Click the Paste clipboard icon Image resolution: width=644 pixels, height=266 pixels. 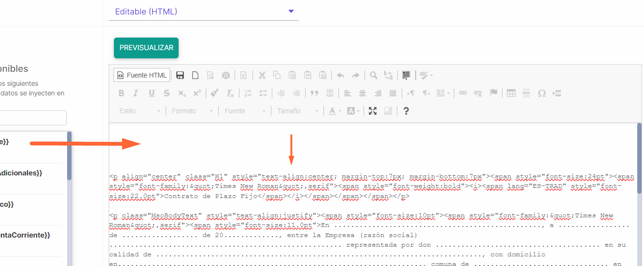tap(292, 75)
